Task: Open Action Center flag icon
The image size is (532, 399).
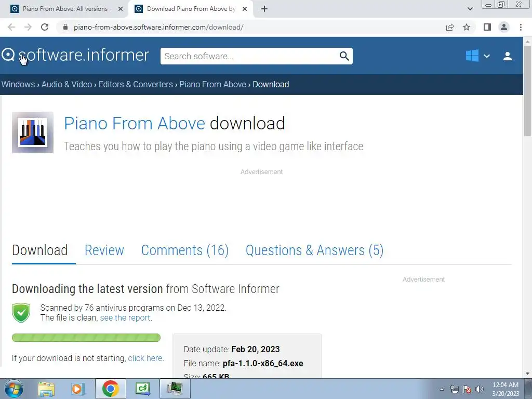Action: 467,389
